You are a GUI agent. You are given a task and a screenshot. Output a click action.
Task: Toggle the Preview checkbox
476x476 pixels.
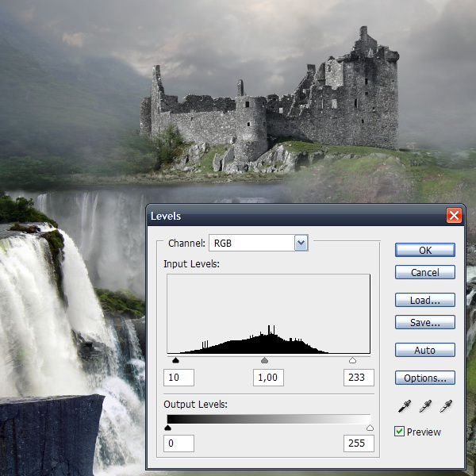click(399, 431)
